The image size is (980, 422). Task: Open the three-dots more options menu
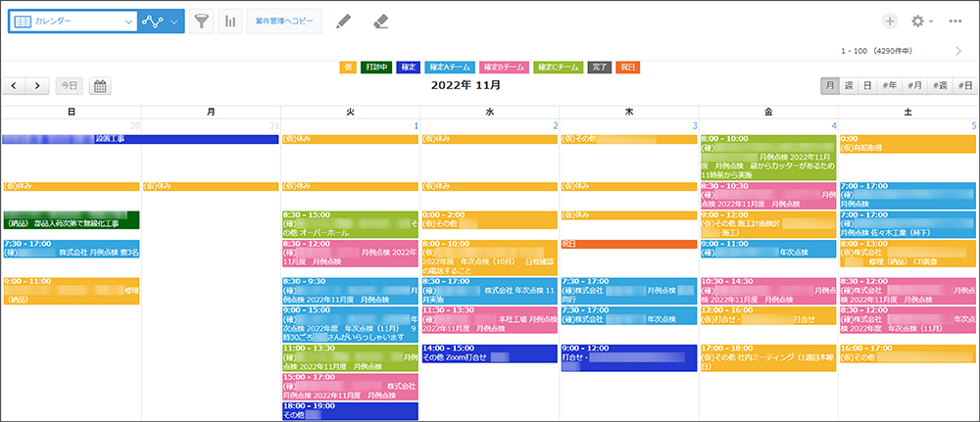[955, 21]
